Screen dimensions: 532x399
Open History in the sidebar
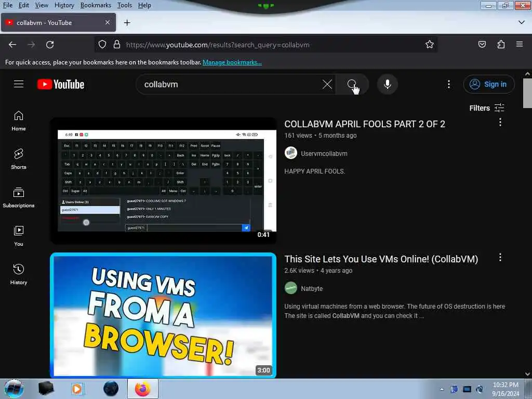tap(19, 274)
